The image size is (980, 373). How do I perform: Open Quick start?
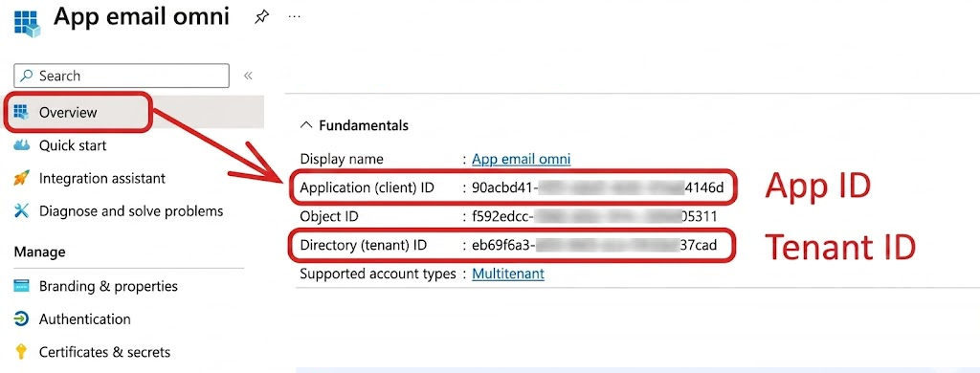click(73, 145)
